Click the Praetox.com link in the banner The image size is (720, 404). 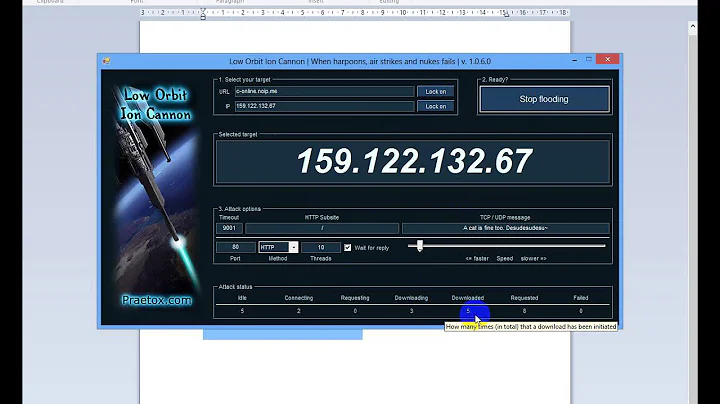157,300
